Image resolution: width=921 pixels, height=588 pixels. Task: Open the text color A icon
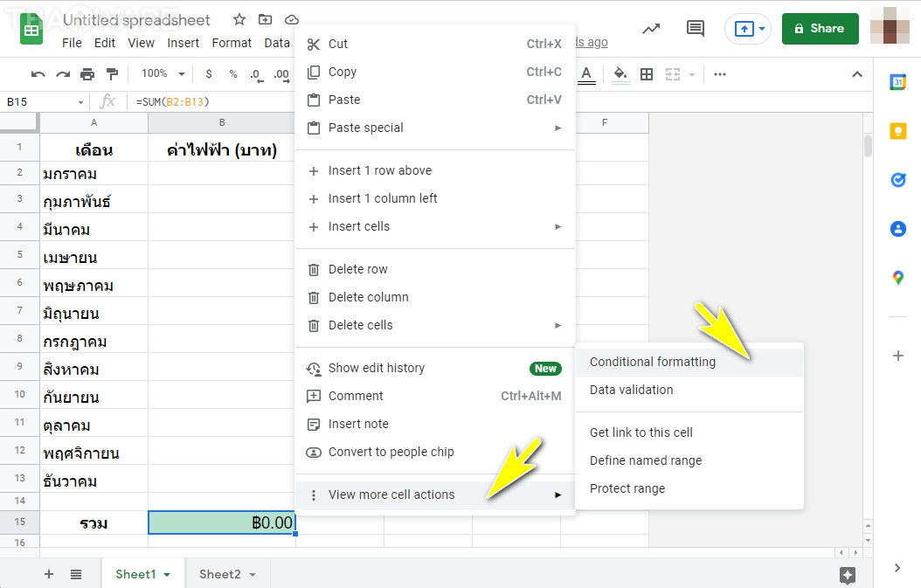click(x=586, y=74)
